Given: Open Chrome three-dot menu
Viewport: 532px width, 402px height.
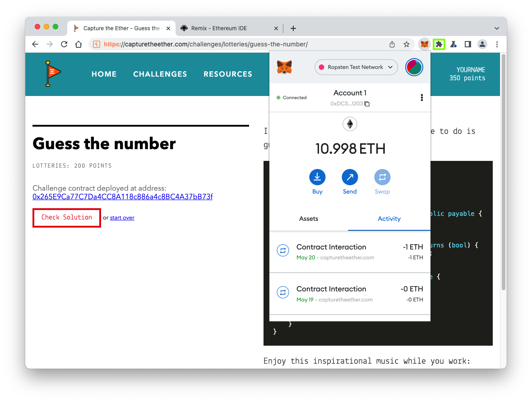Looking at the screenshot, I should (497, 45).
